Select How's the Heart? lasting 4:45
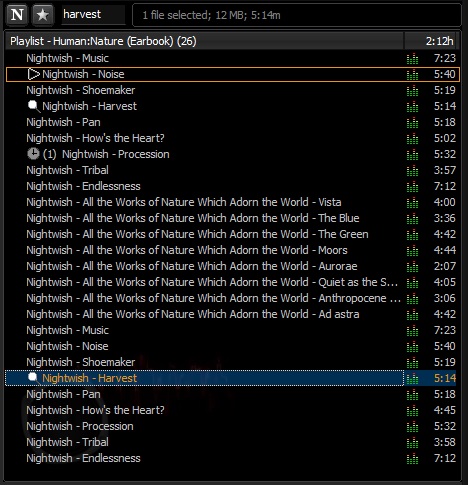The width and height of the screenshot is (468, 485). tap(232, 410)
